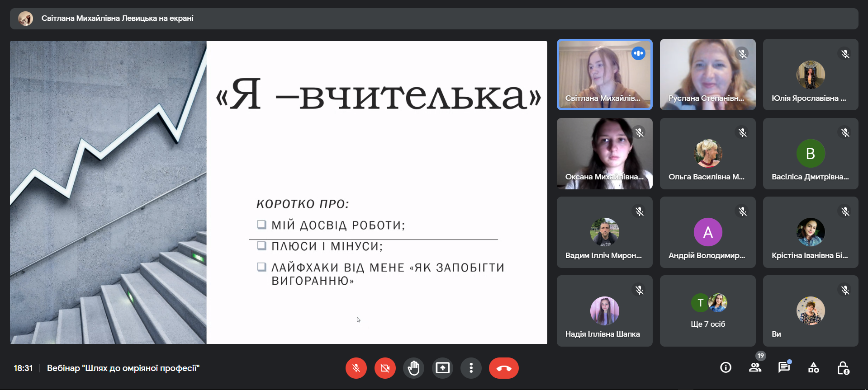Toggle the microphone mute button

[356, 368]
